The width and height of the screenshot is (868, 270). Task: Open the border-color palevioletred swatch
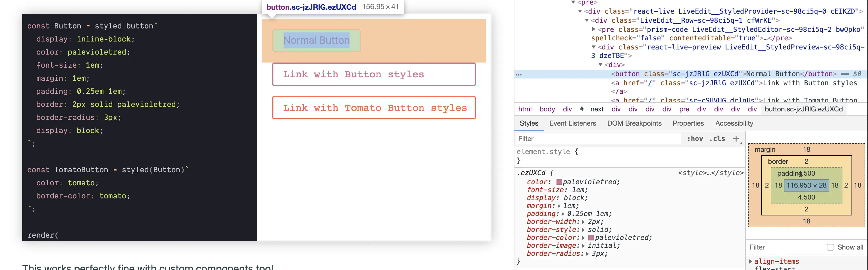click(591, 238)
